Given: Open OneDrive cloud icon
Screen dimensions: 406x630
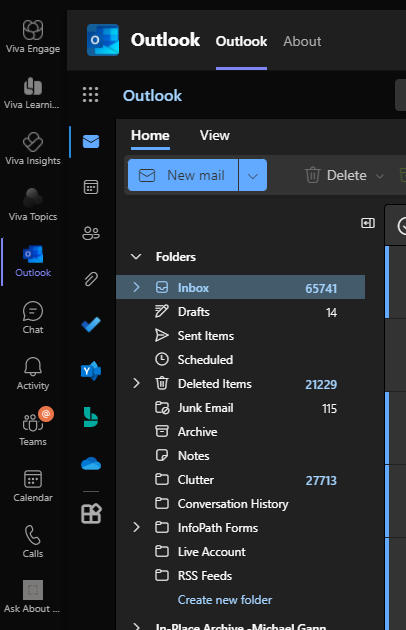Looking at the screenshot, I should (91, 464).
